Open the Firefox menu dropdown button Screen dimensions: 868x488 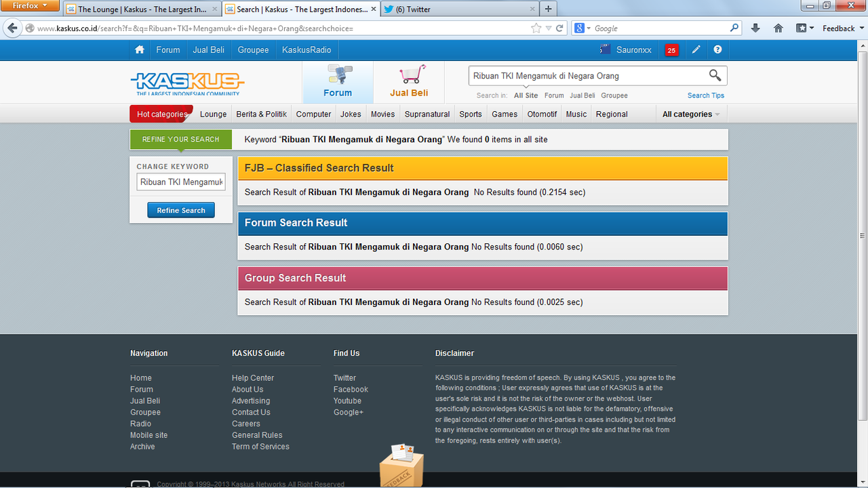[30, 5]
